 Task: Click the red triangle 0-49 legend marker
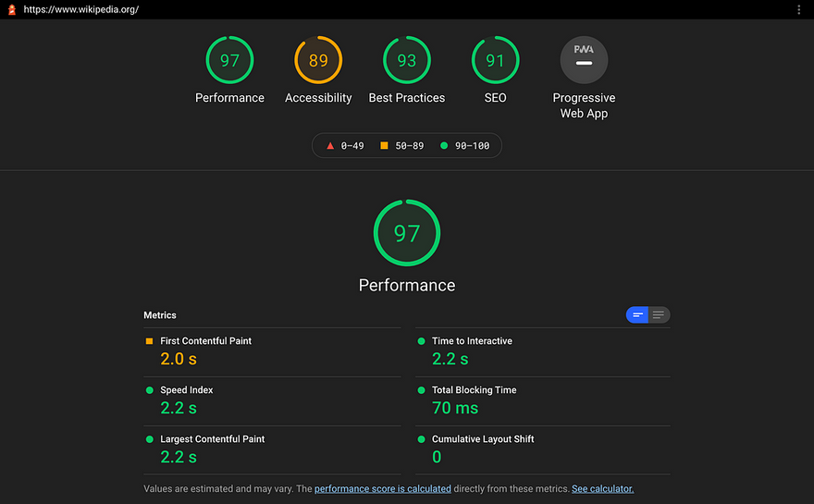point(330,146)
